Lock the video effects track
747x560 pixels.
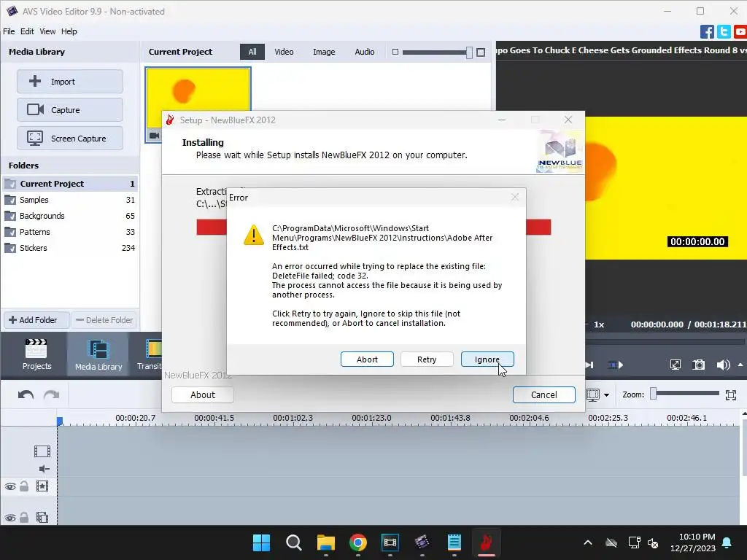(24, 486)
